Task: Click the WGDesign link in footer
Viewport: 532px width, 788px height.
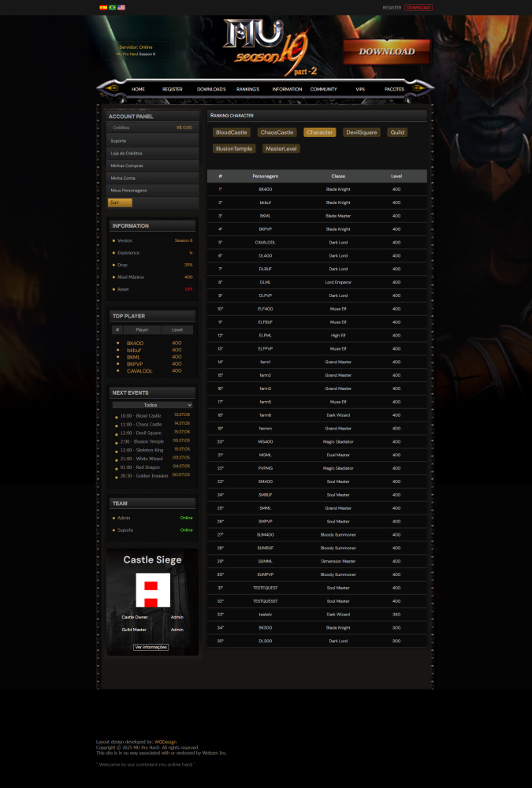Action: (166, 742)
